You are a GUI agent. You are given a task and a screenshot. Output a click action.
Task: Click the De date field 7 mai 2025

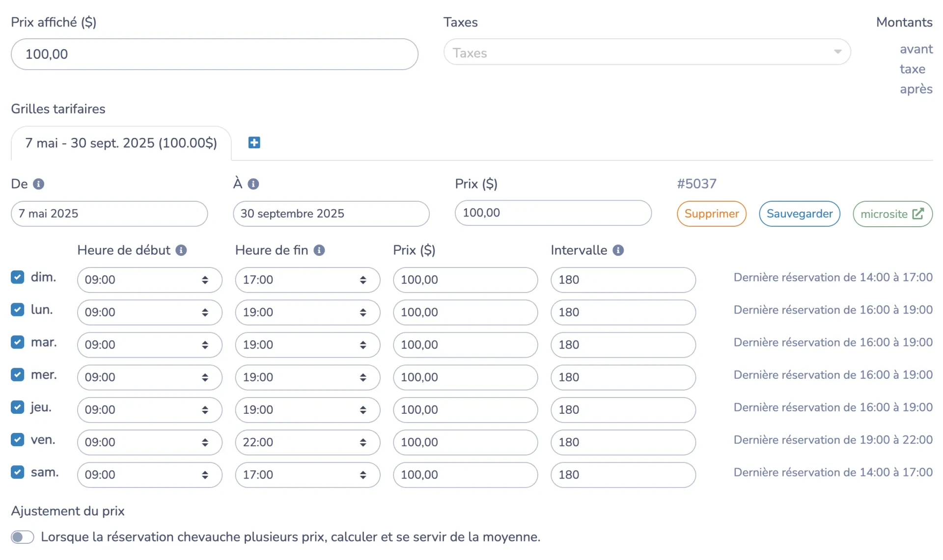[x=110, y=213]
